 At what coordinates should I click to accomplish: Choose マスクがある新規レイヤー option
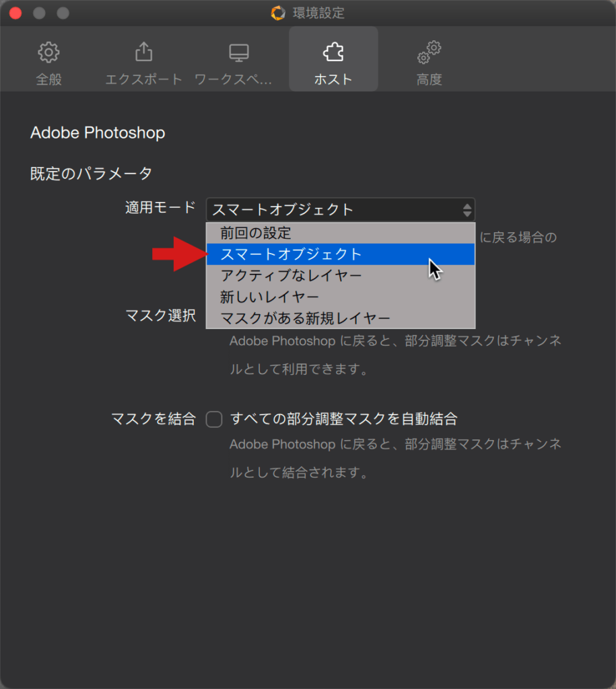341,318
